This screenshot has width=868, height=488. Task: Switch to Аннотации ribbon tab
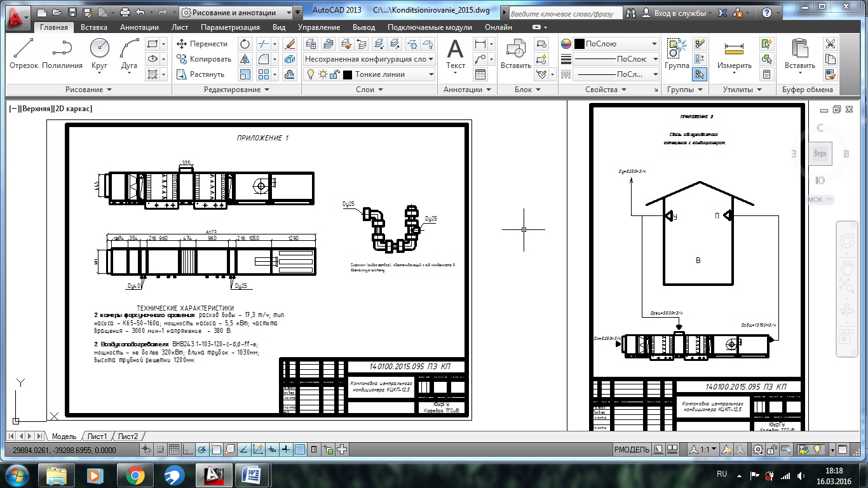(139, 27)
